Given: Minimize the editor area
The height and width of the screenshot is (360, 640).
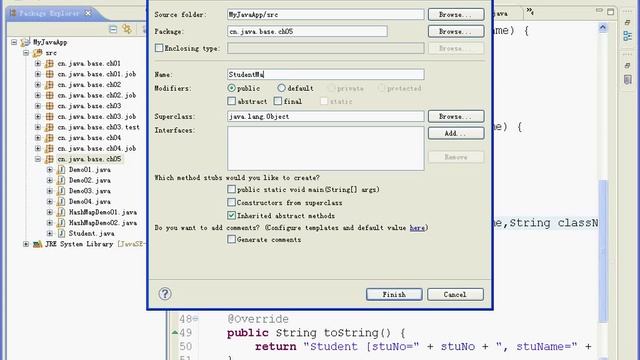Looking at the screenshot, I should (x=599, y=10).
